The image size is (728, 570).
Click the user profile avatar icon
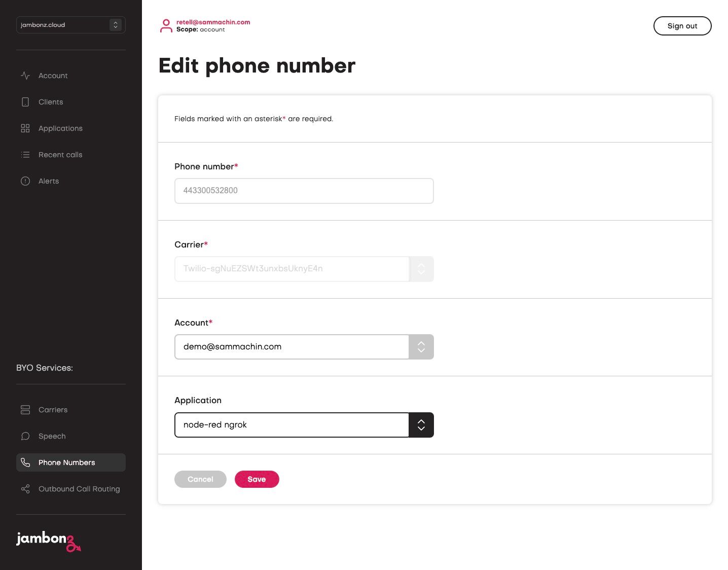(166, 26)
